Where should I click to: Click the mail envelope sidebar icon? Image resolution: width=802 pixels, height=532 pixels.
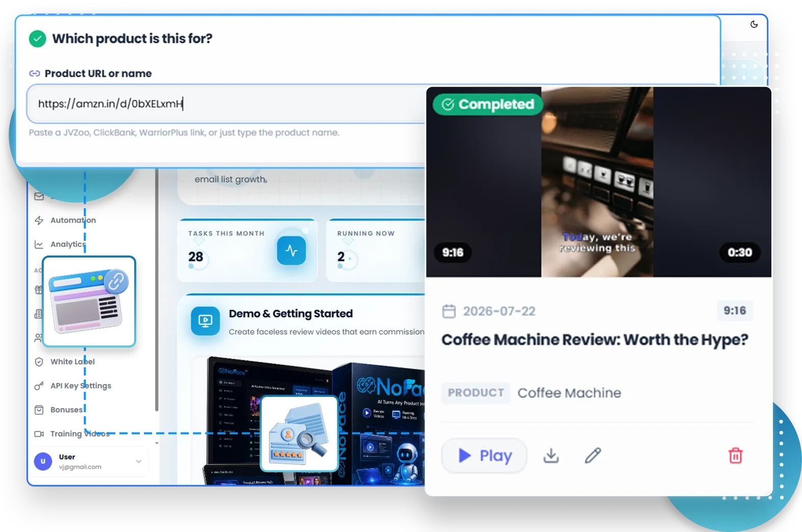(39, 196)
